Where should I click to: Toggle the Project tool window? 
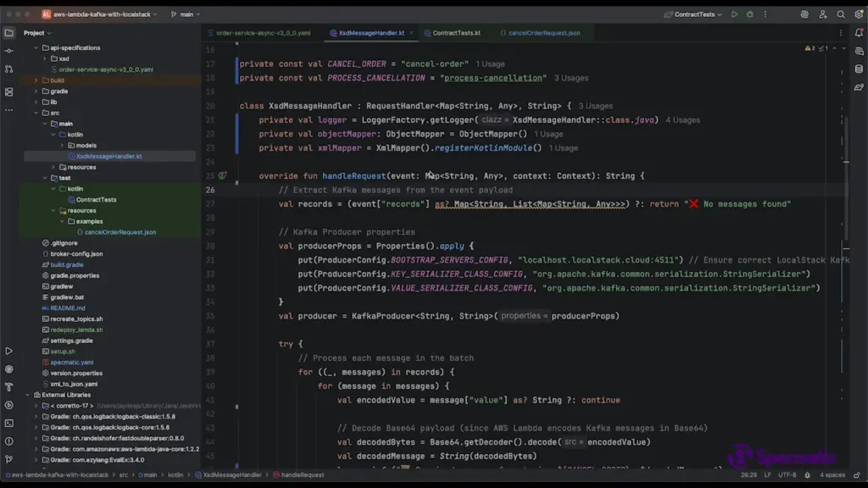(9, 33)
